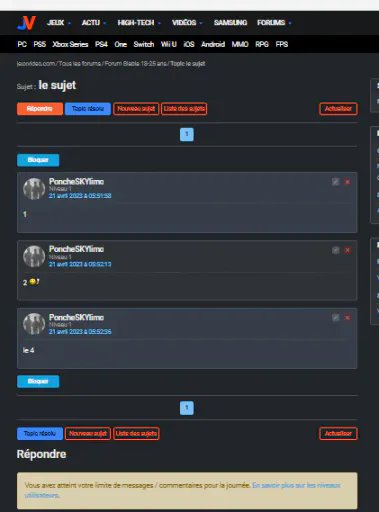Viewport: 379px width, 512px height.
Task: Open "Forum Blabla 18-25 ans" breadcrumb
Action: tap(136, 64)
